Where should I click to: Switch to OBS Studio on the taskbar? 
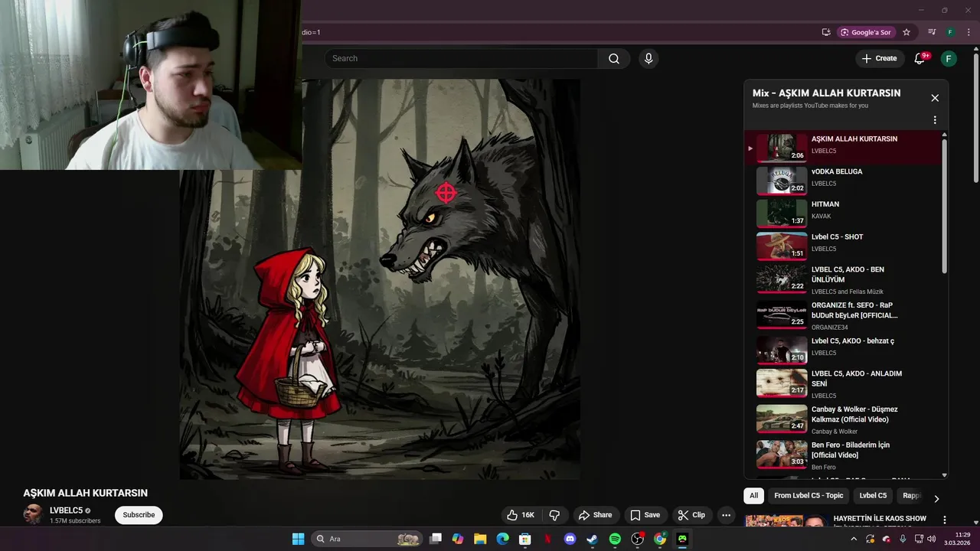[x=637, y=539]
